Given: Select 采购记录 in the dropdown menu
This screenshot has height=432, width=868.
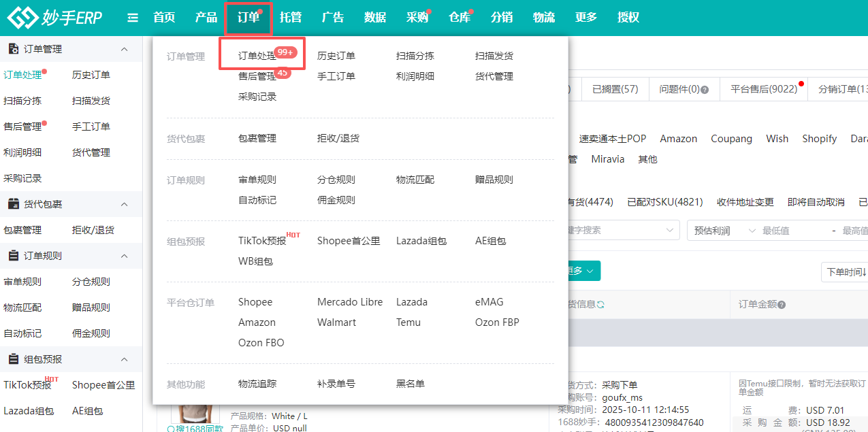Looking at the screenshot, I should pyautogui.click(x=257, y=97).
